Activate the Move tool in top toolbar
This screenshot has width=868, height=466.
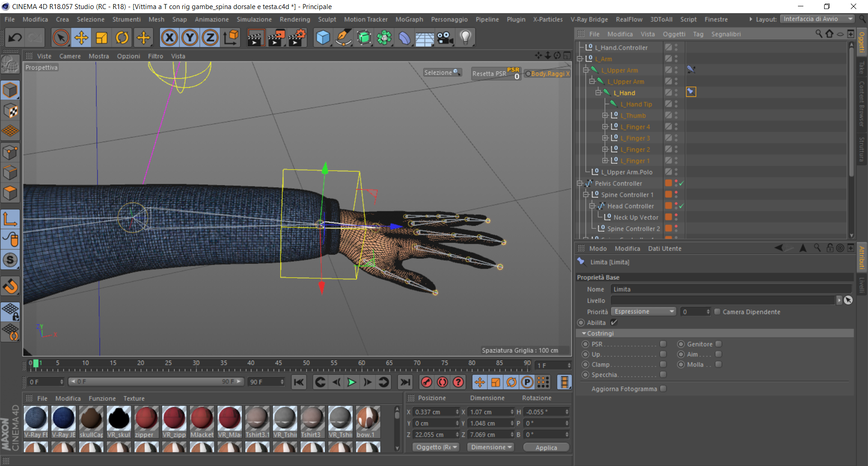click(81, 38)
